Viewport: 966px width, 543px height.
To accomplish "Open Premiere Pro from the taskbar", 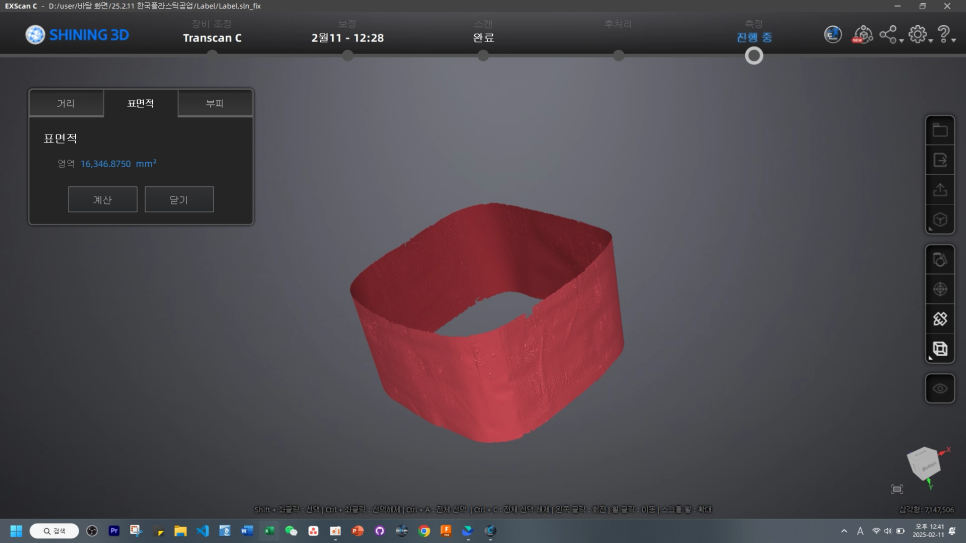I will pyautogui.click(x=114, y=531).
